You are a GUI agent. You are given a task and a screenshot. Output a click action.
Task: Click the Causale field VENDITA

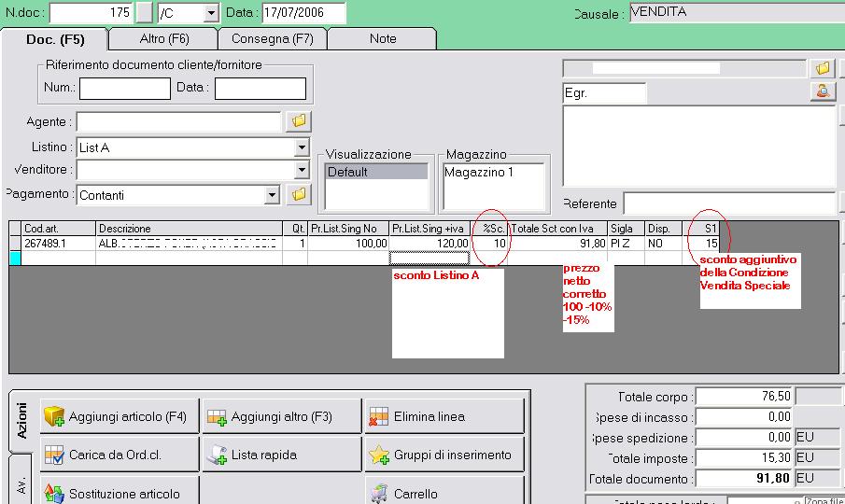[x=737, y=12]
